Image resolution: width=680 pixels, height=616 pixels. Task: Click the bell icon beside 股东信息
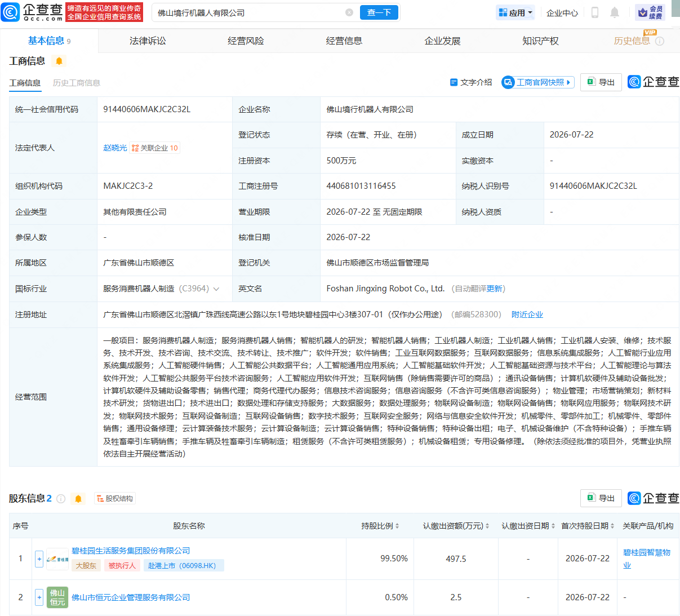[x=78, y=499]
